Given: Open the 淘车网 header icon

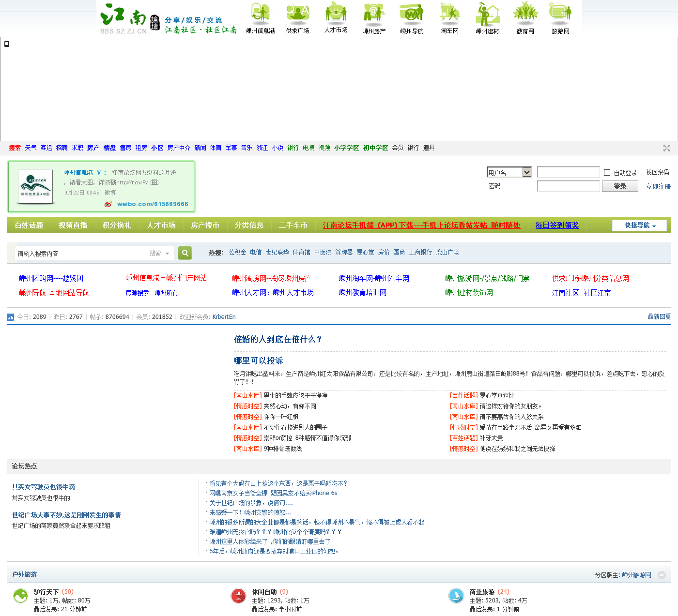Looking at the screenshot, I should [x=449, y=18].
